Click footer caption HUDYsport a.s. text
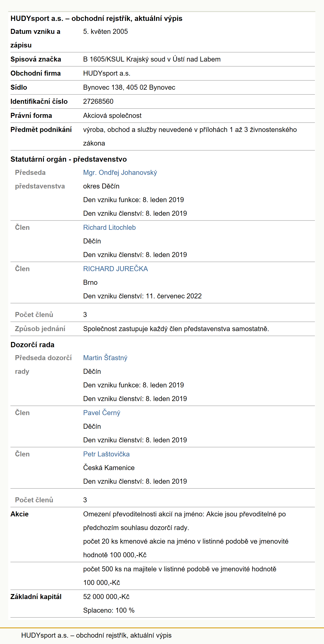Screen dimensions: 324x644 96,635
